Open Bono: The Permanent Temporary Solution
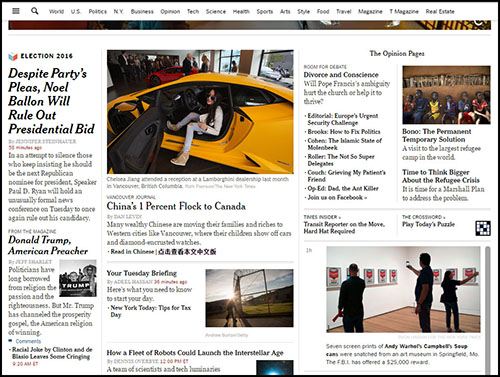 [436, 135]
